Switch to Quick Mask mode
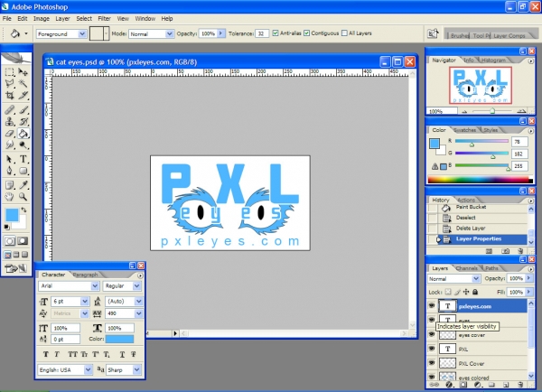The width and height of the screenshot is (542, 392). click(x=23, y=241)
